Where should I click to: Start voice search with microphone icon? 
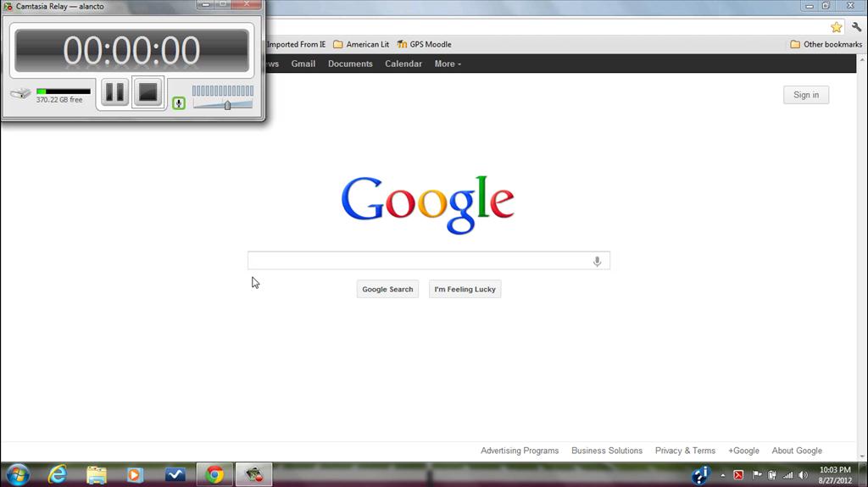597,261
